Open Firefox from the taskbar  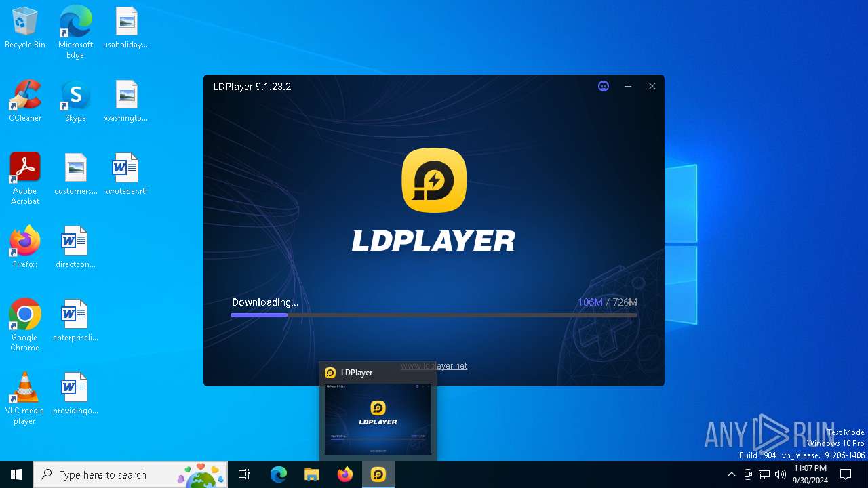345,474
